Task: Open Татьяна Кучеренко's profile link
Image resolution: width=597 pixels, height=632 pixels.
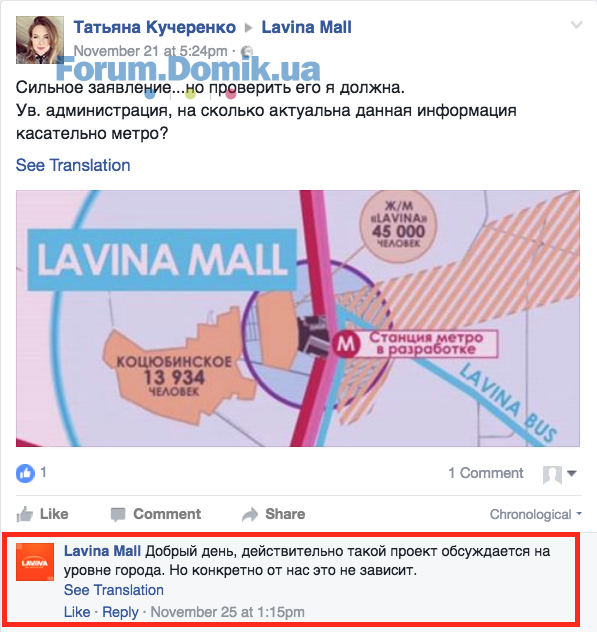Action: tap(155, 27)
